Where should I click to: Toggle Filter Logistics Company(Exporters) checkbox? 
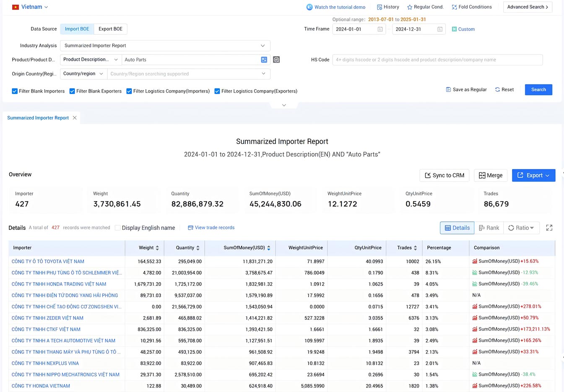[217, 91]
